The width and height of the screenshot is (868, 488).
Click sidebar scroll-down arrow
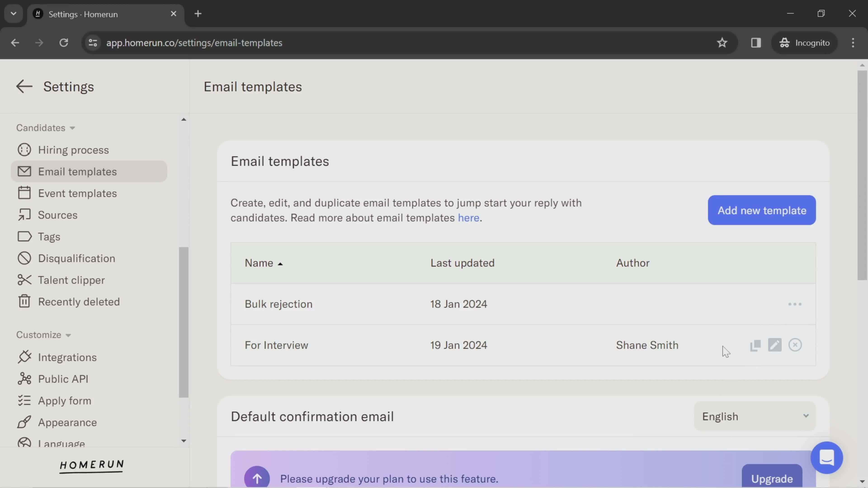point(184,441)
